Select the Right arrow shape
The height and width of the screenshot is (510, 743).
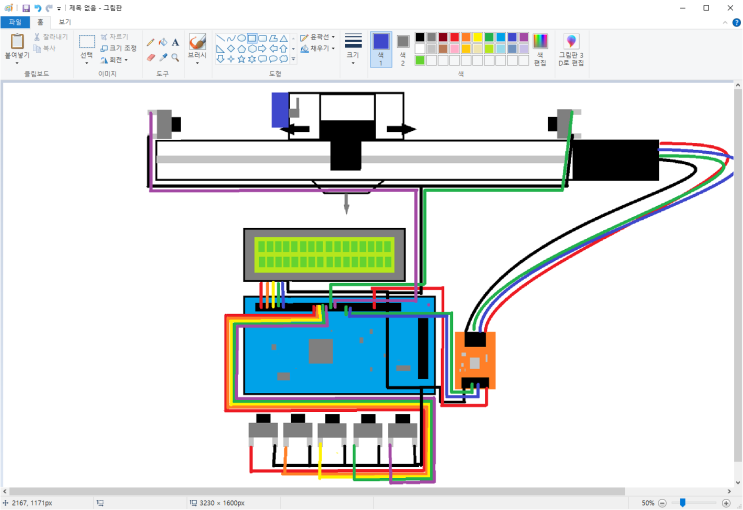(262, 48)
